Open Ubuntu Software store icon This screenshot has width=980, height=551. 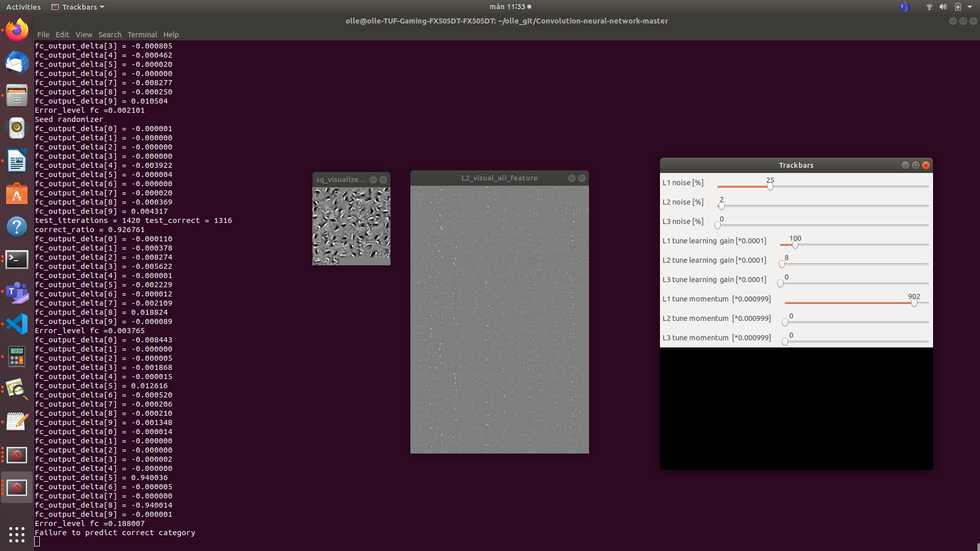[17, 194]
